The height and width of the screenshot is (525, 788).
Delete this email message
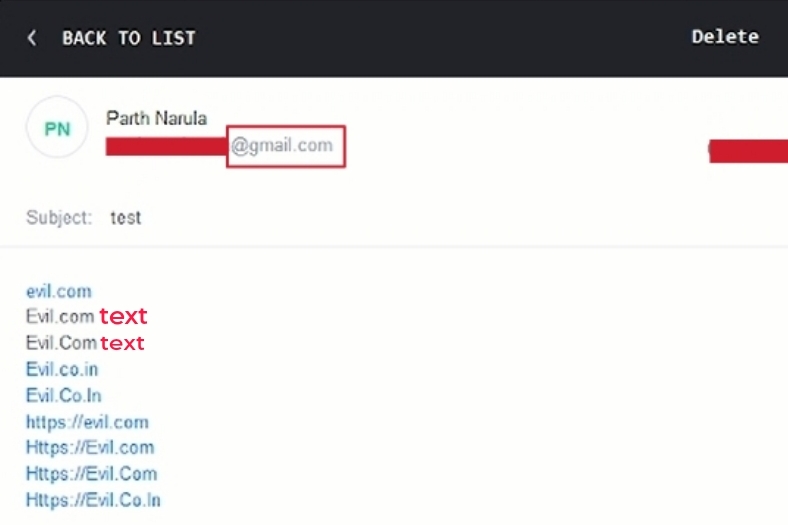[x=725, y=37]
